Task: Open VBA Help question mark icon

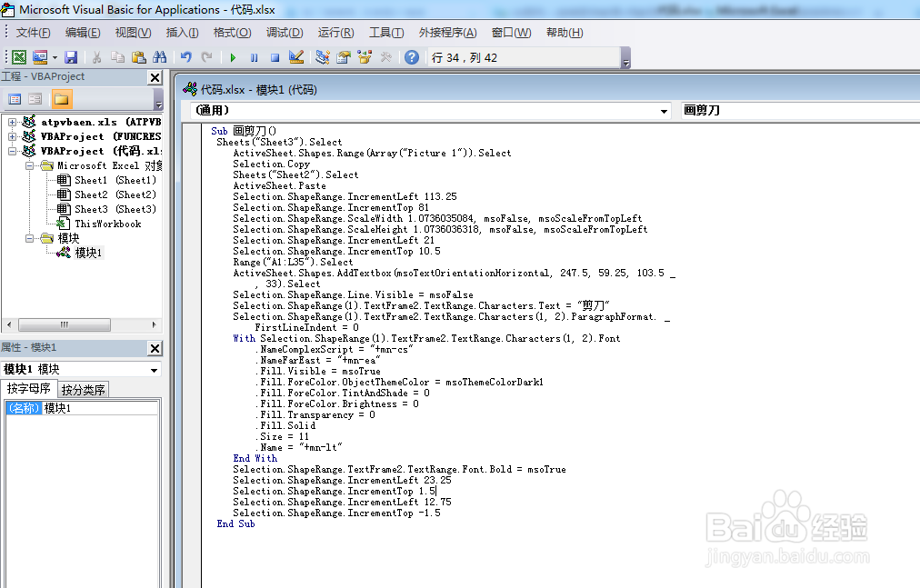Action: coord(412,57)
